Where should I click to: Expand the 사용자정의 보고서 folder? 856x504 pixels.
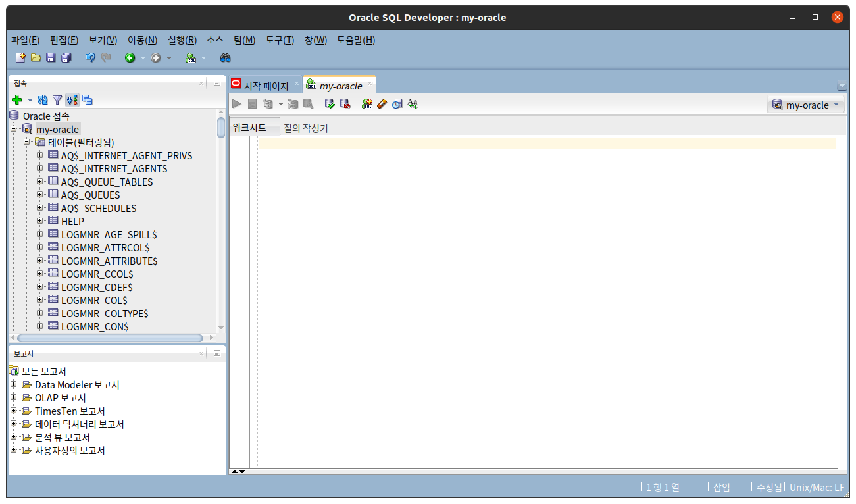14,450
